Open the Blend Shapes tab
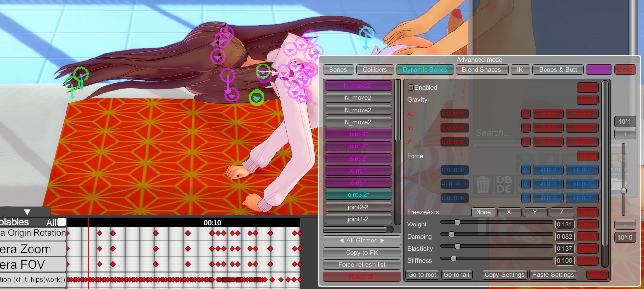The height and width of the screenshot is (289, 644). [481, 70]
